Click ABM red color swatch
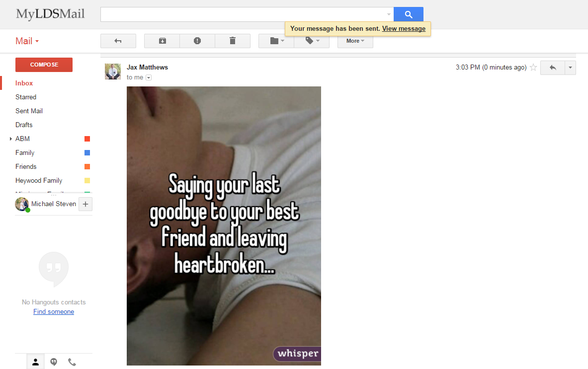Screen dimensions: 588x369 point(87,139)
